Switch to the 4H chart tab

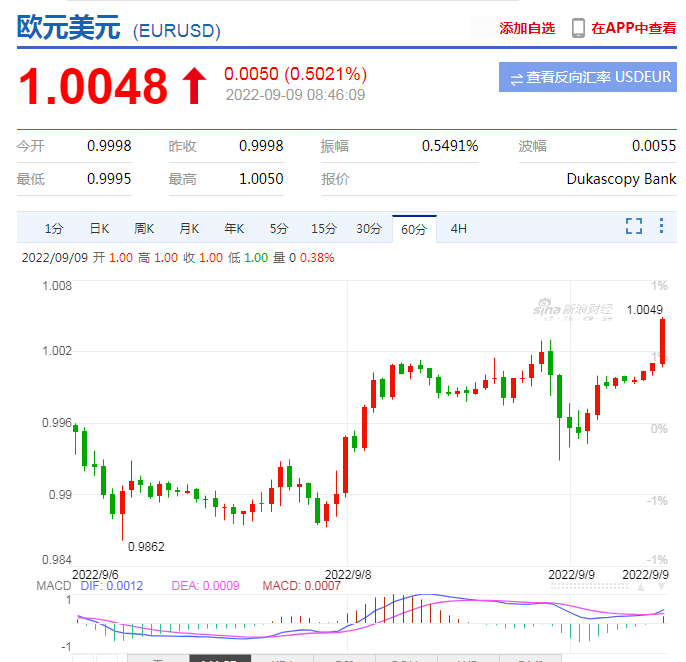pos(458,228)
